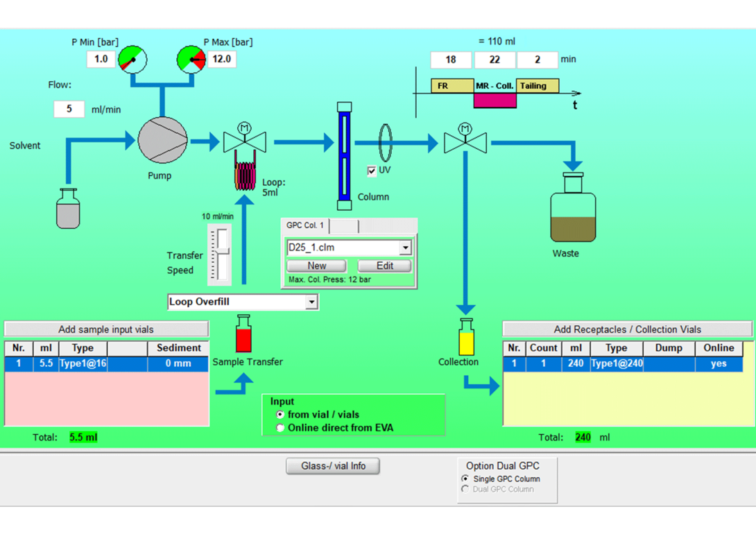The height and width of the screenshot is (534, 756).
Task: Click the Transfer Speed slider handle
Action: (x=222, y=251)
